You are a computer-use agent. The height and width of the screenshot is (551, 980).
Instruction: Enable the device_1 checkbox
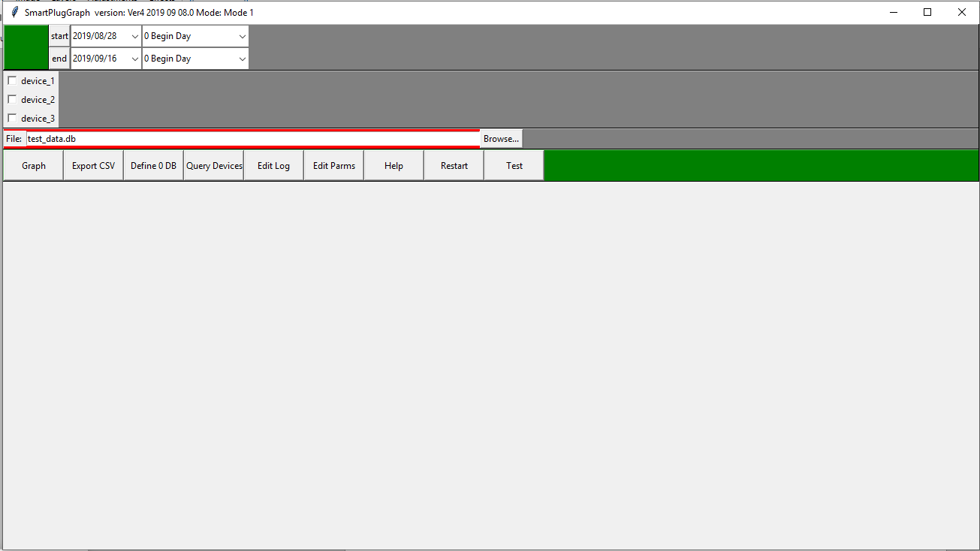click(12, 80)
